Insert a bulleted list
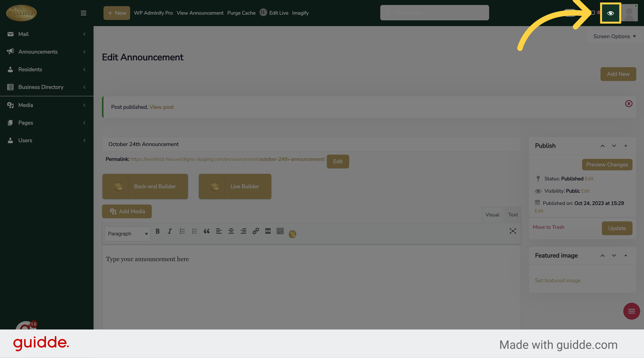This screenshot has height=358, width=644. [x=182, y=231]
